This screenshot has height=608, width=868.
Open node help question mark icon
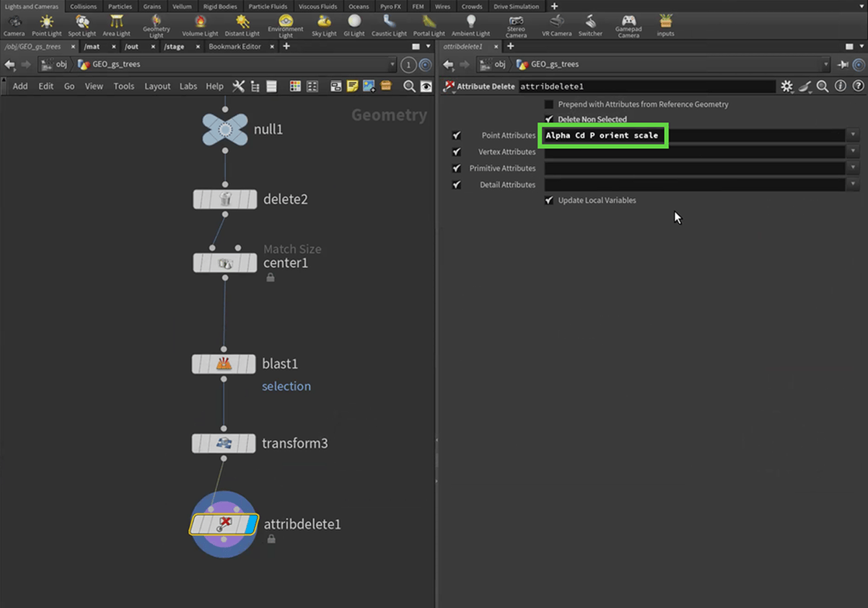(x=858, y=87)
